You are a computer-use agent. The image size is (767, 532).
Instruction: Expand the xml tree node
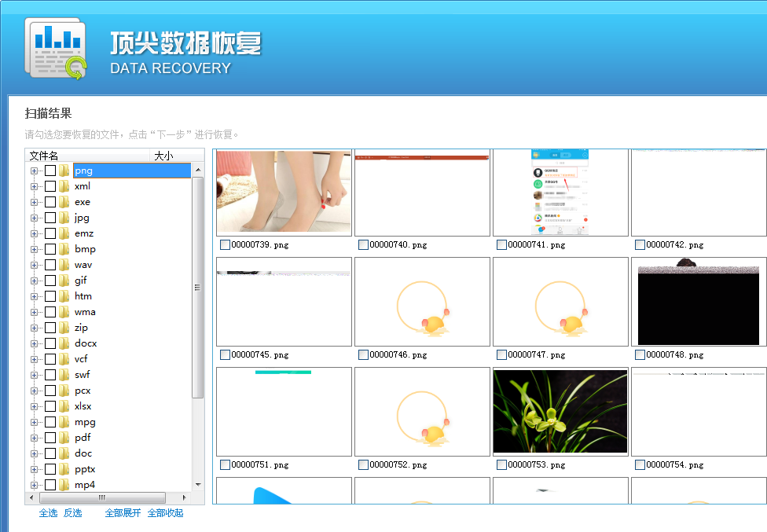click(x=34, y=186)
